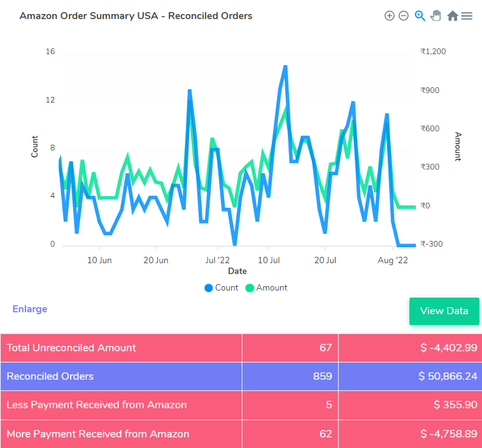Click the ₹-300 right axis label
482x448 pixels.
(432, 244)
